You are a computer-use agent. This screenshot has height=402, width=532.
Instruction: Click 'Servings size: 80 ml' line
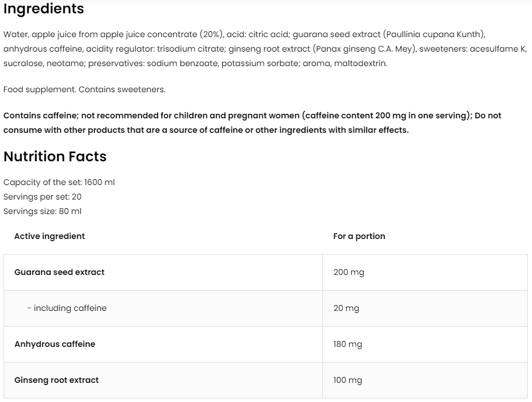(42, 211)
